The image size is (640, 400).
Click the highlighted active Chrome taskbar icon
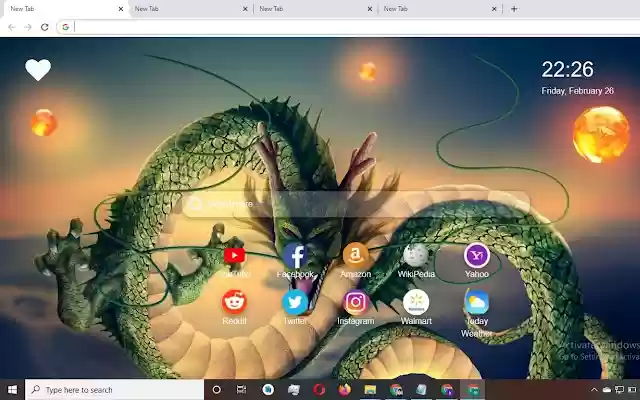pos(473,390)
